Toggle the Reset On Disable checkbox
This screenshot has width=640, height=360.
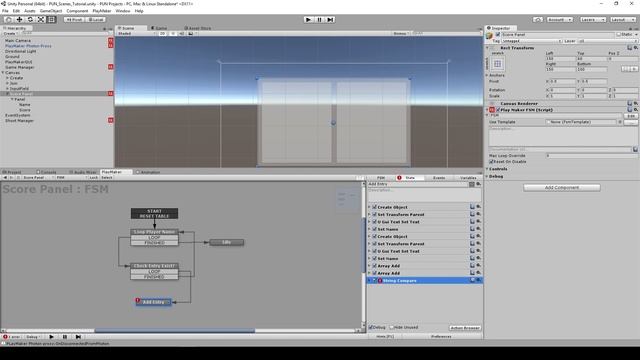coord(491,162)
